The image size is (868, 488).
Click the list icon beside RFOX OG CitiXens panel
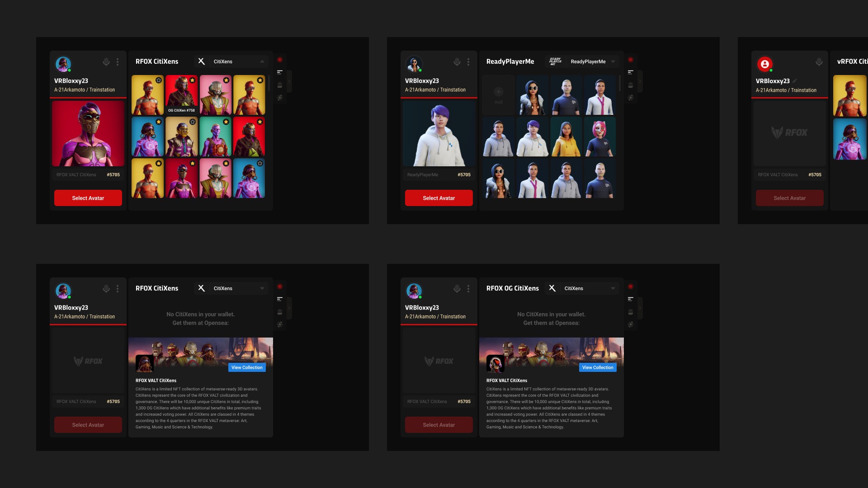coord(631,299)
